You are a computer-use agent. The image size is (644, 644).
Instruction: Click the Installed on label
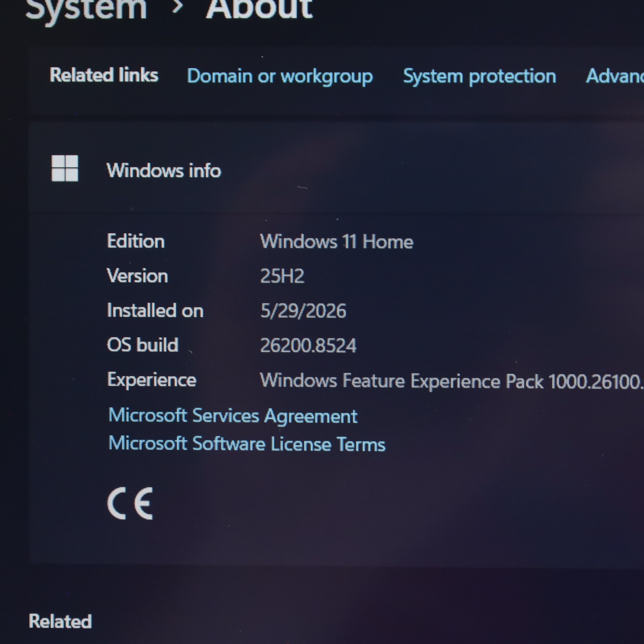[x=155, y=310]
